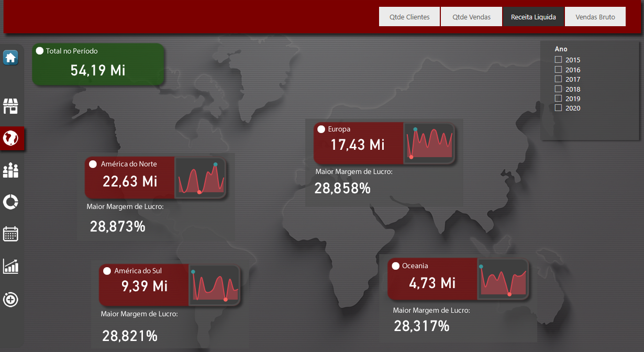The width and height of the screenshot is (644, 352).
Task: Select the growth bar chart icon
Action: coord(10,266)
